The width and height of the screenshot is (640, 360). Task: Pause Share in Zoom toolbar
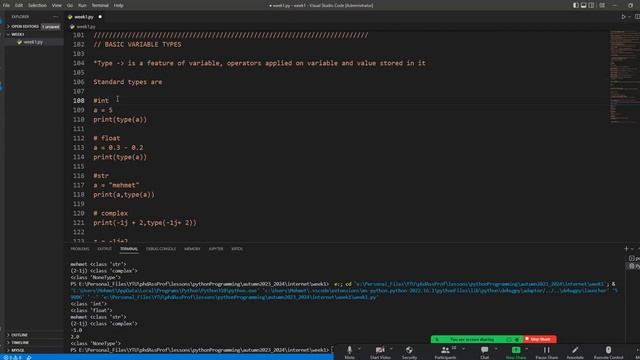coord(547,352)
